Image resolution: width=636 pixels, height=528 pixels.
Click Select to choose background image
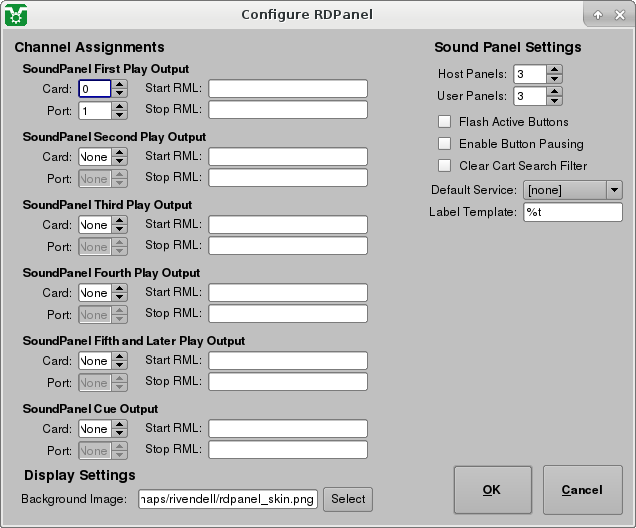348,499
